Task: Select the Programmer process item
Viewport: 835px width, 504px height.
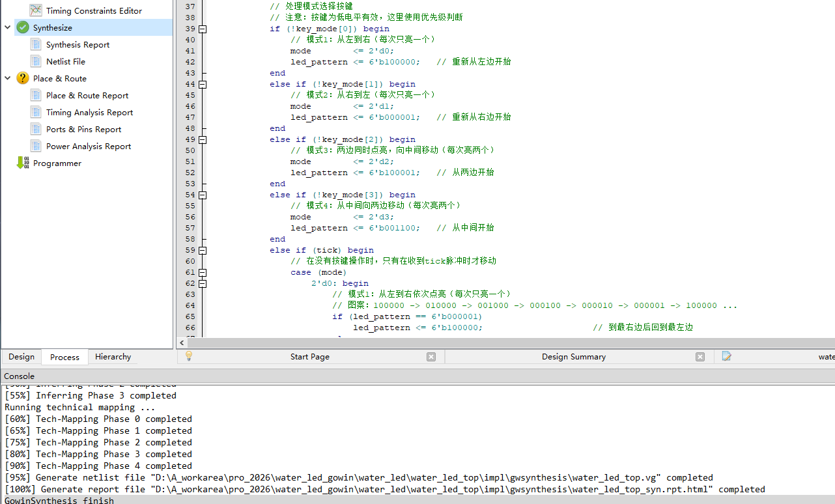Action: point(57,163)
